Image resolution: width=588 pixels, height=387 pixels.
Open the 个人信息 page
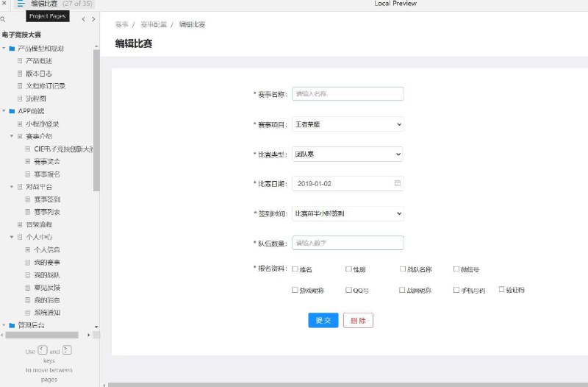point(47,249)
